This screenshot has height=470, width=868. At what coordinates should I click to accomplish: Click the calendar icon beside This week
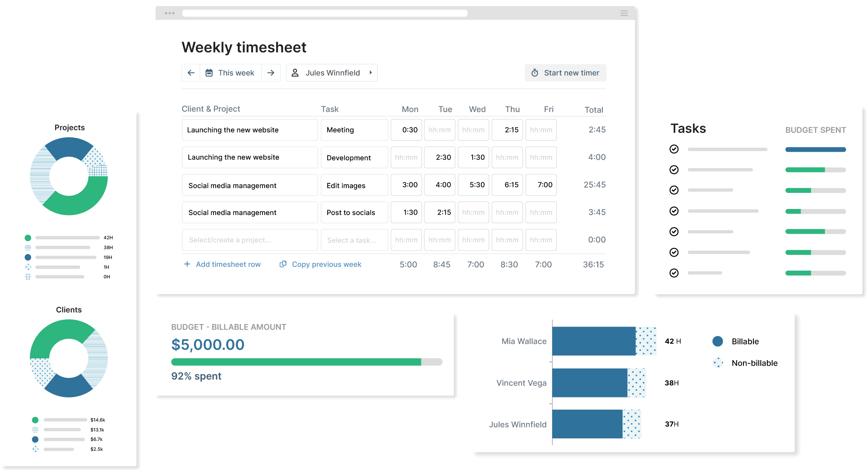pyautogui.click(x=209, y=73)
